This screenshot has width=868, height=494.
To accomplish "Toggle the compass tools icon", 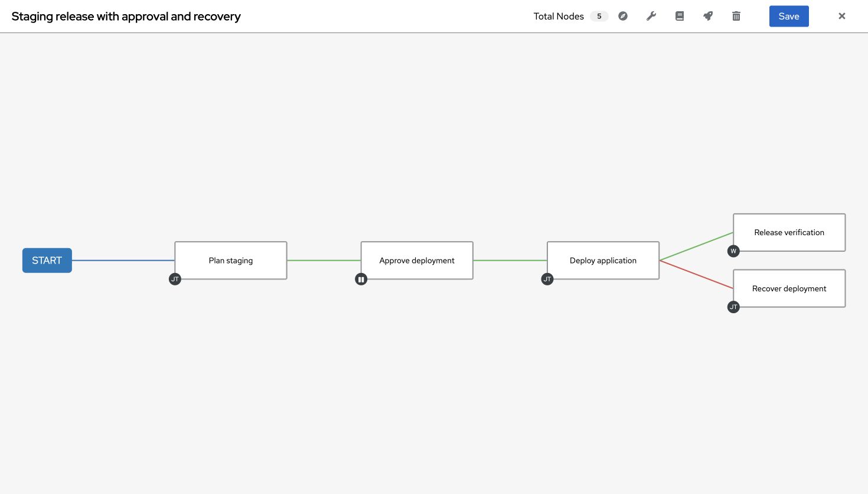I will [623, 16].
